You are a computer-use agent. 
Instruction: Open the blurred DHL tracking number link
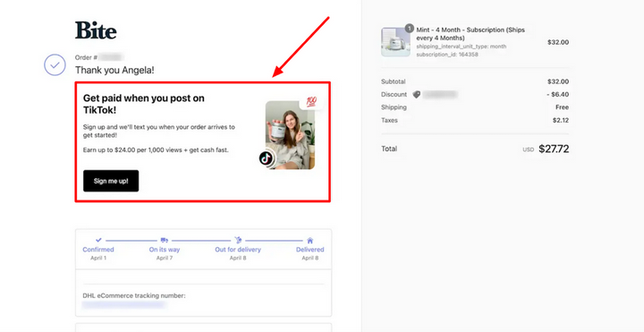pyautogui.click(x=124, y=305)
